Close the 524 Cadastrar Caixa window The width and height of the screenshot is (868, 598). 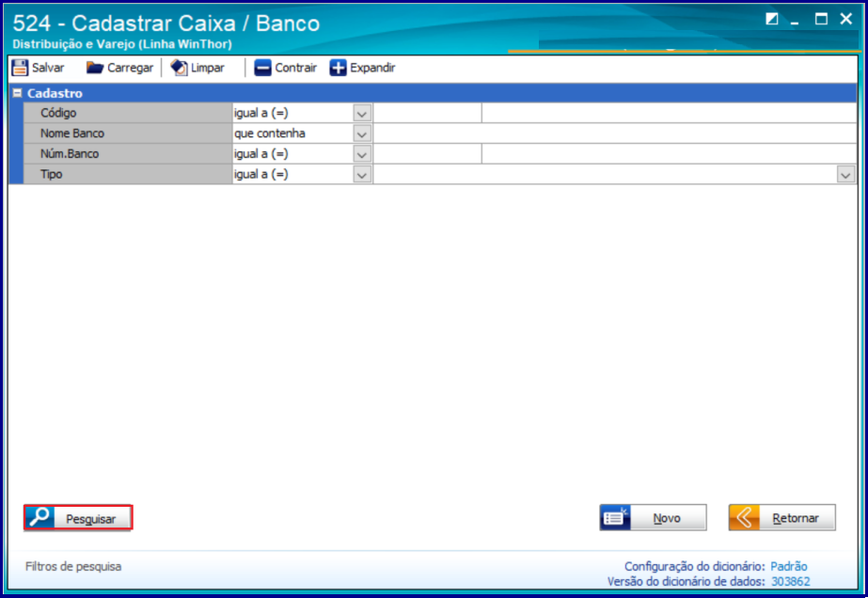(x=845, y=19)
